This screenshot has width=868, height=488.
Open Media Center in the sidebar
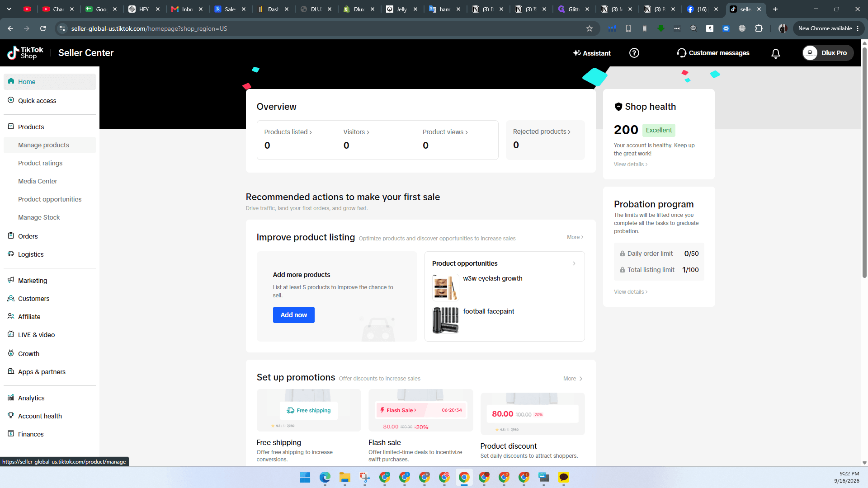pos(50,181)
